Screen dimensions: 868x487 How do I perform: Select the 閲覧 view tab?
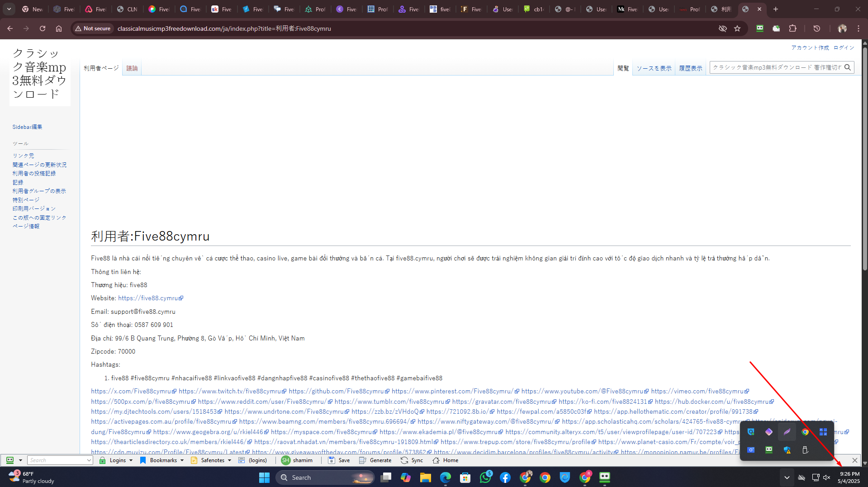623,68
